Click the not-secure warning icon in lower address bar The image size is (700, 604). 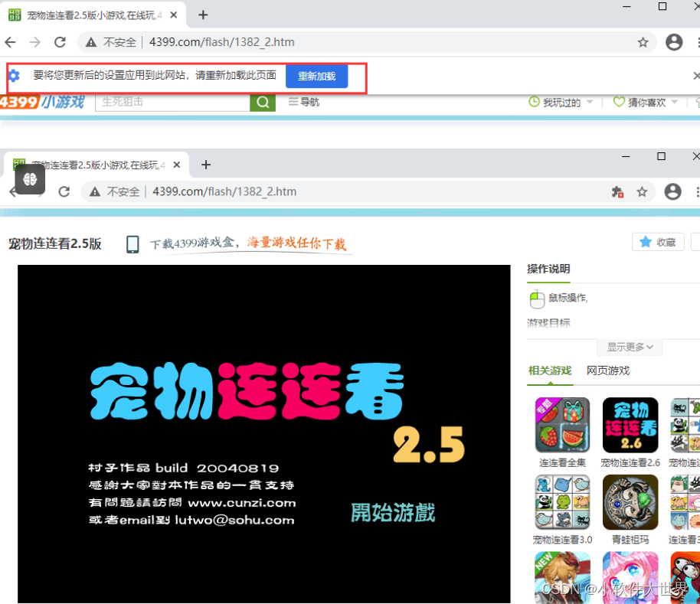[95, 192]
